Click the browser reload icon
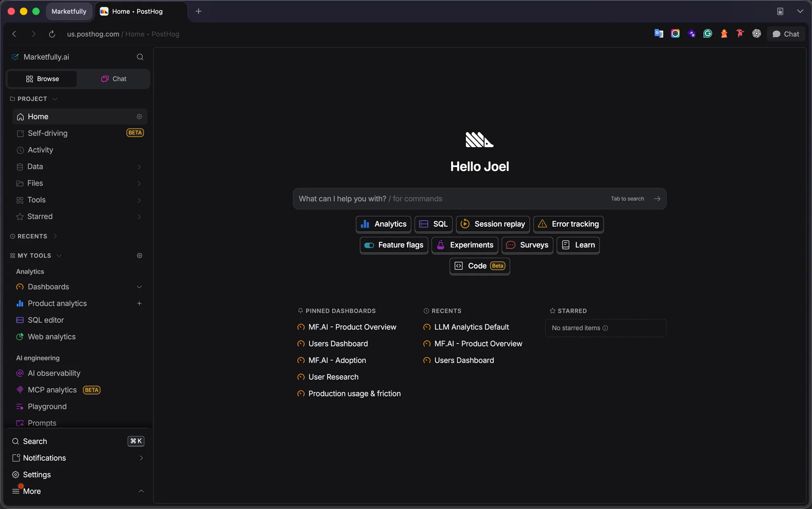Screen dimensions: 812x509 52,34
